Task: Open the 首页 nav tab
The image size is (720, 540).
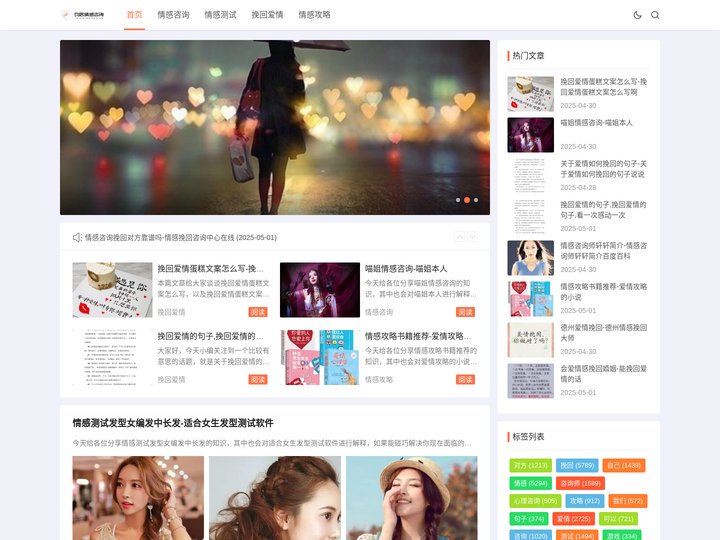Action: pos(135,15)
